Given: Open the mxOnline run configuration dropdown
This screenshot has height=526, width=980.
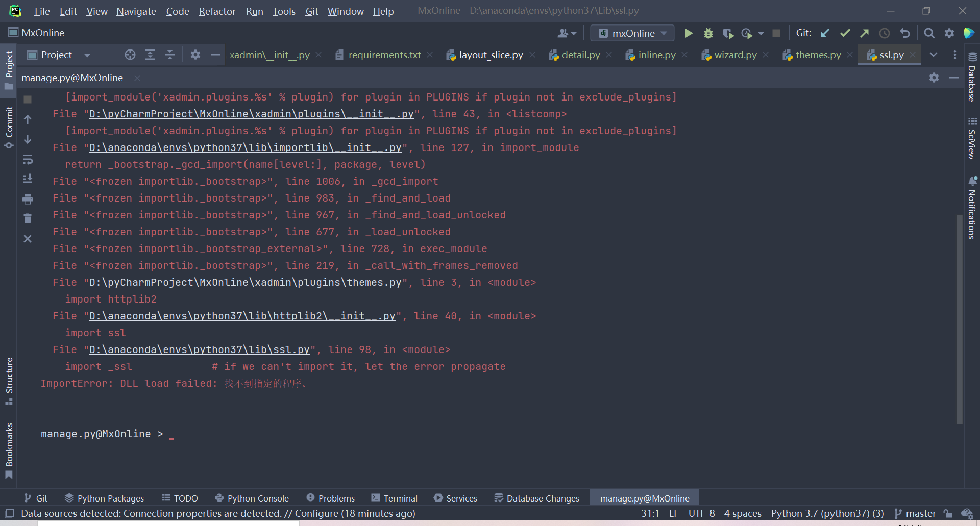Looking at the screenshot, I should [x=632, y=33].
